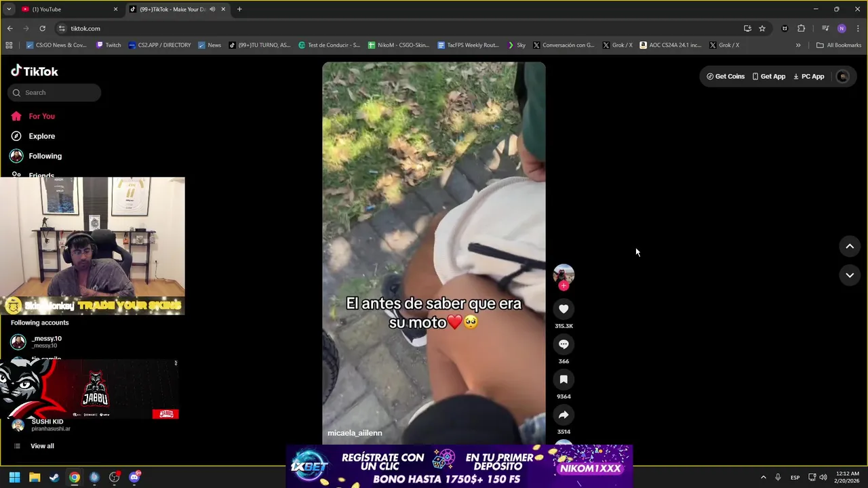Open the TikTok home logo
868x488 pixels.
coord(35,71)
